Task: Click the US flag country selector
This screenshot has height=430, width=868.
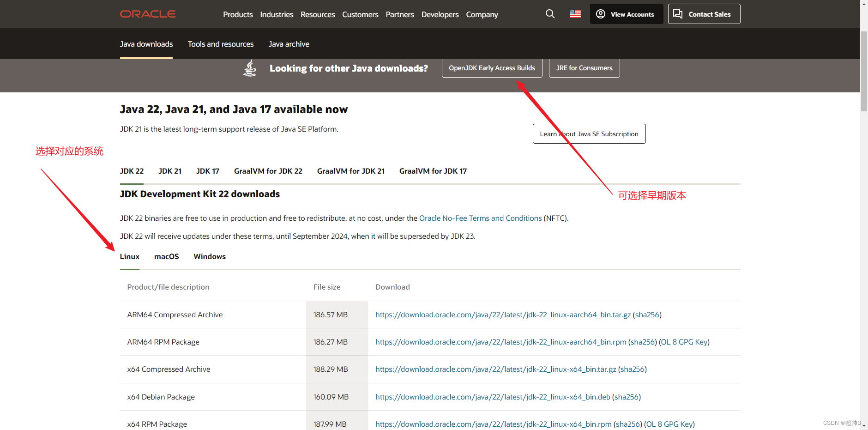Action: [x=575, y=14]
